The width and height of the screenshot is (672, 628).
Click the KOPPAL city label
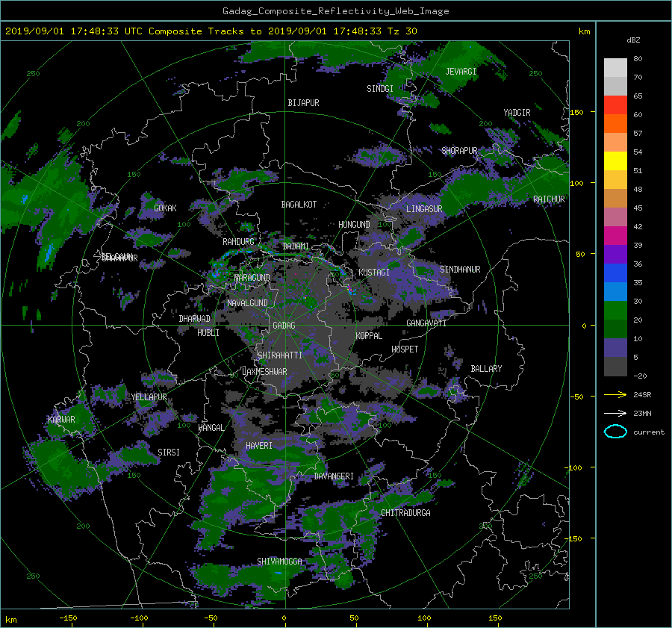click(x=369, y=335)
